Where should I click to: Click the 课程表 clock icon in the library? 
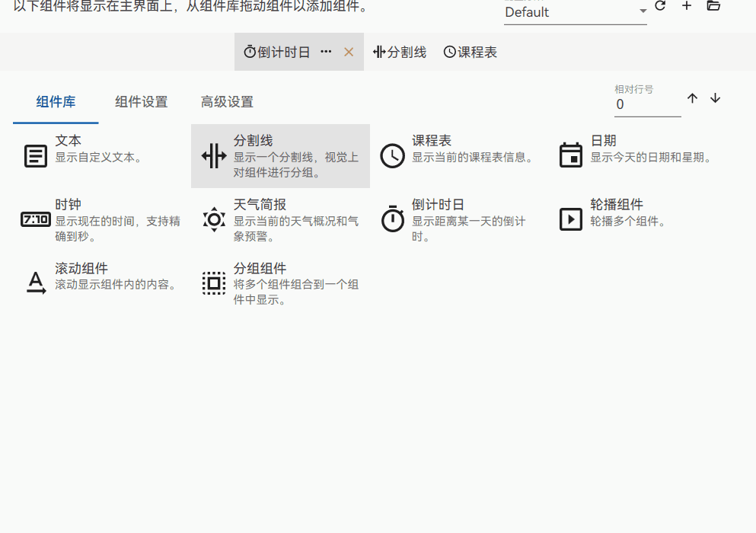[x=392, y=156]
